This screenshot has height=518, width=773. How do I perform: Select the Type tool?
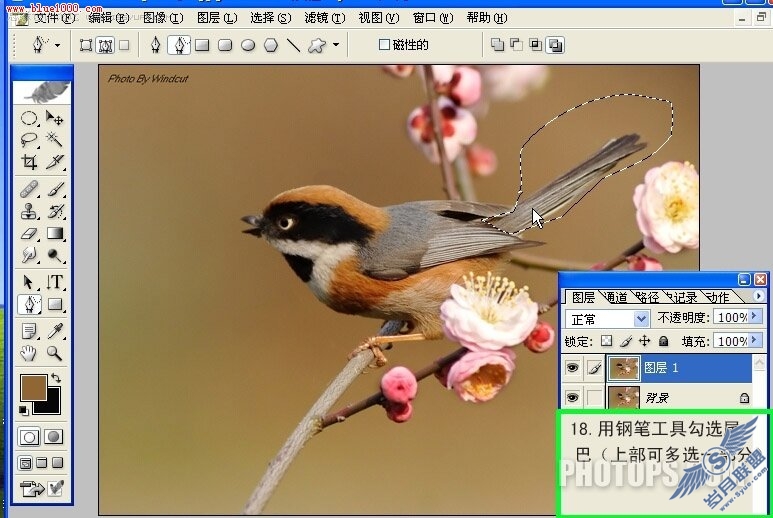point(54,282)
